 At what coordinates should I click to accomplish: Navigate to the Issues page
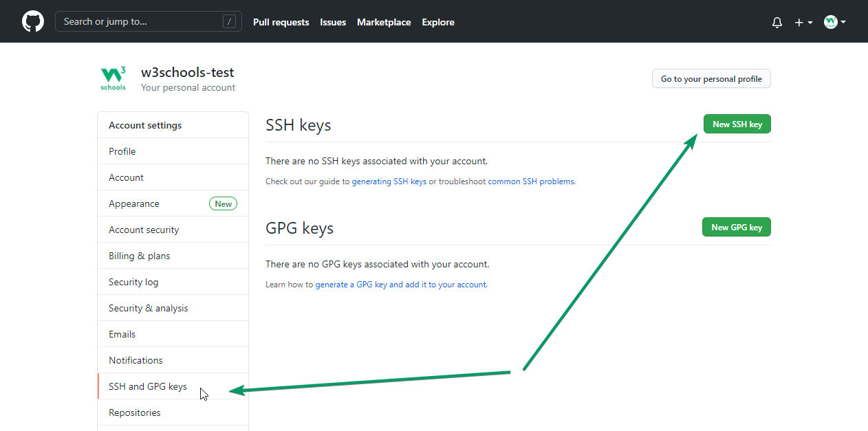[x=333, y=22]
